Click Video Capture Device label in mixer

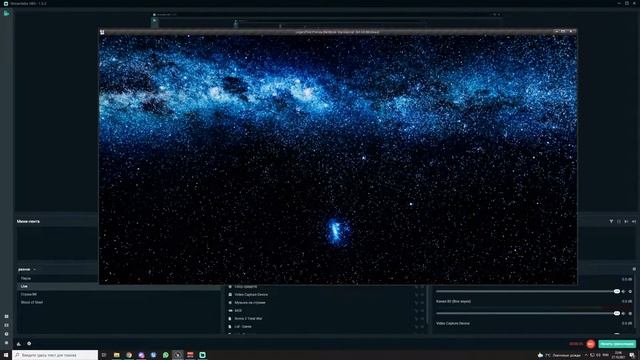pos(453,323)
